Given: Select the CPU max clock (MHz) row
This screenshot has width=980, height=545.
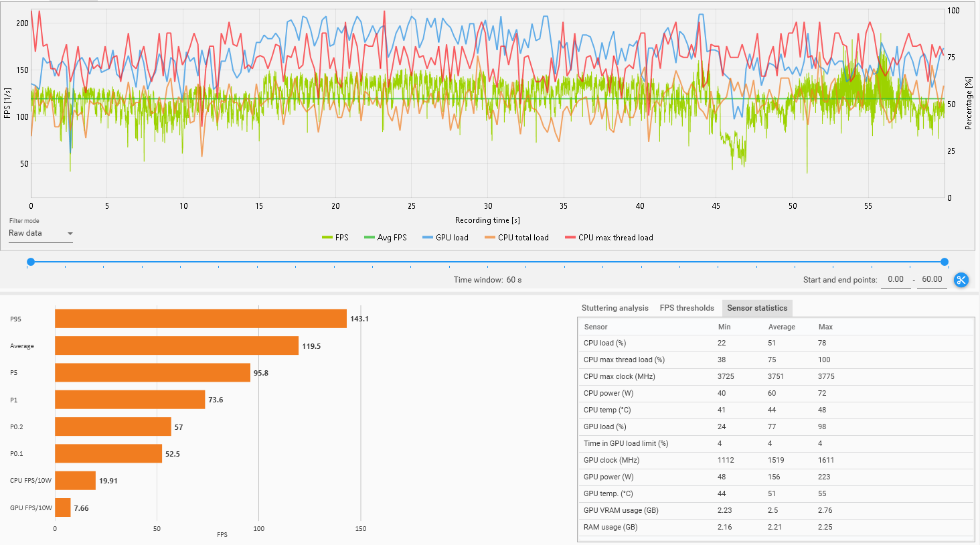Looking at the screenshot, I should tap(777, 376).
